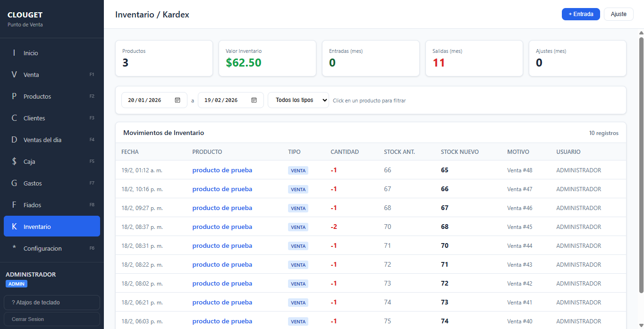This screenshot has height=329, width=644.
Task: Click the date cell "18/2, 10:16 p. m."
Action: coord(142,189)
